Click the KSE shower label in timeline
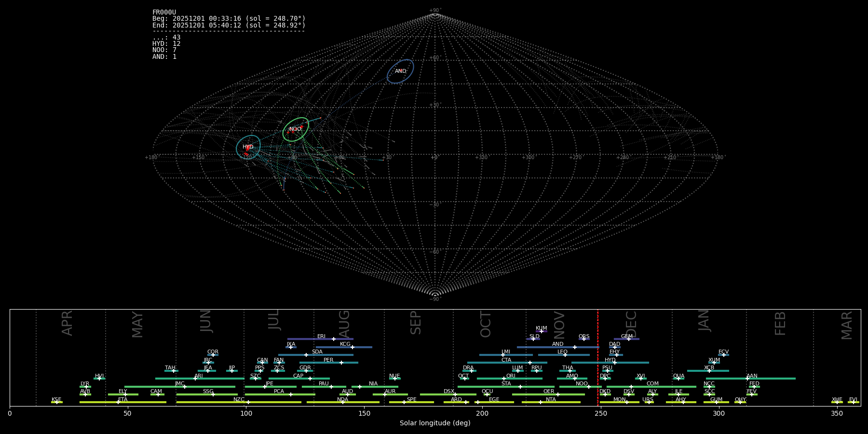 [x=56, y=400]
